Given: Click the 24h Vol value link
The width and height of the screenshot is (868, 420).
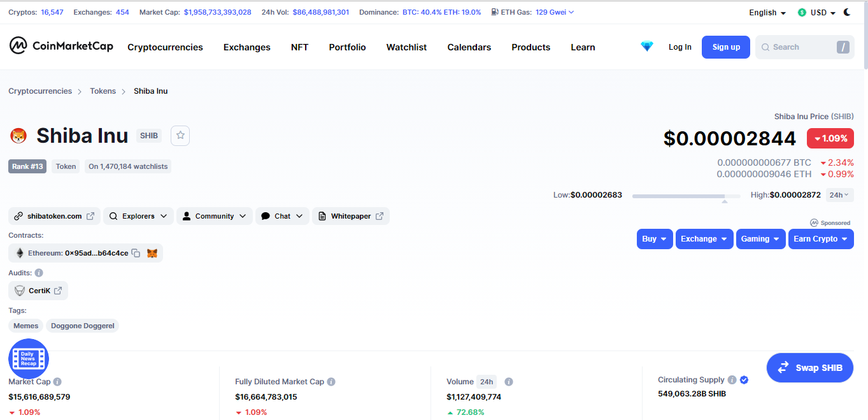Looking at the screenshot, I should tap(321, 12).
